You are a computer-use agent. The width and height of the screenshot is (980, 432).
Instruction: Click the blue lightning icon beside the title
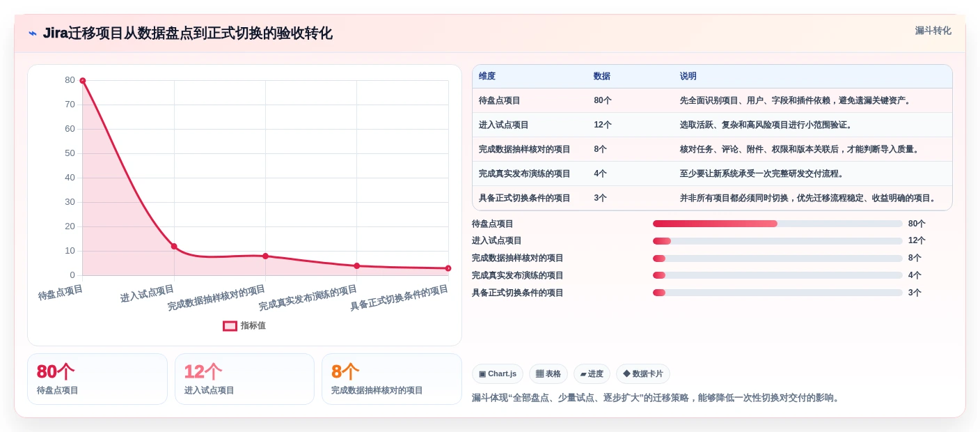pos(33,33)
